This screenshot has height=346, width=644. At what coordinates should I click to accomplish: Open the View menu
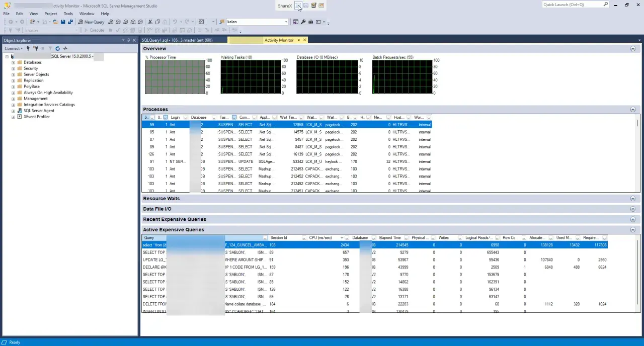(33, 14)
